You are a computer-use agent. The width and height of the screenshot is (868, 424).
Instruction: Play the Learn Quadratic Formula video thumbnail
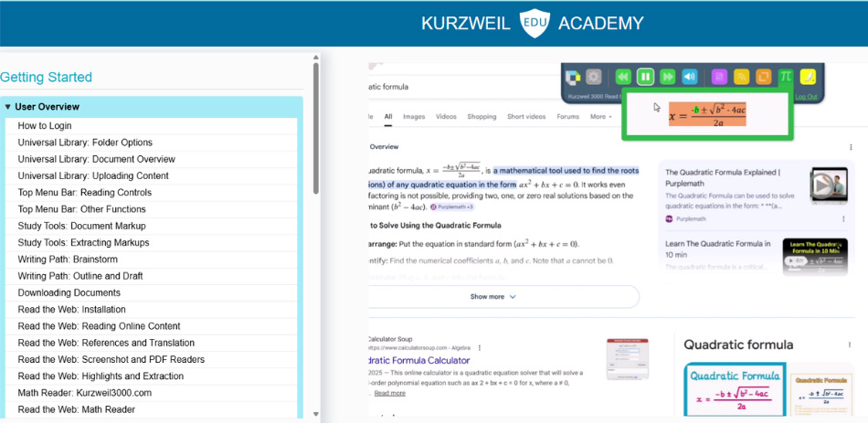click(815, 257)
